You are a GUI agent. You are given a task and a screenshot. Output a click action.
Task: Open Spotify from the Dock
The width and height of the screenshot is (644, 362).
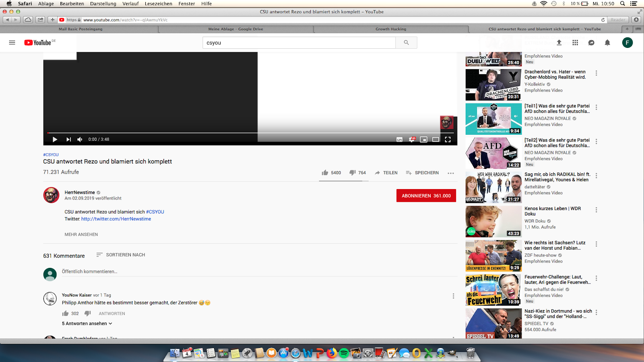(344, 353)
